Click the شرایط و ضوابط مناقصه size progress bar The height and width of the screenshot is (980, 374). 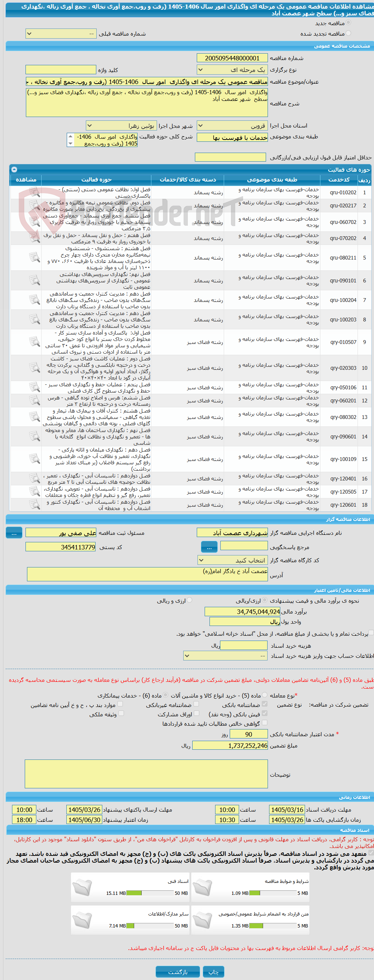tap(273, 893)
